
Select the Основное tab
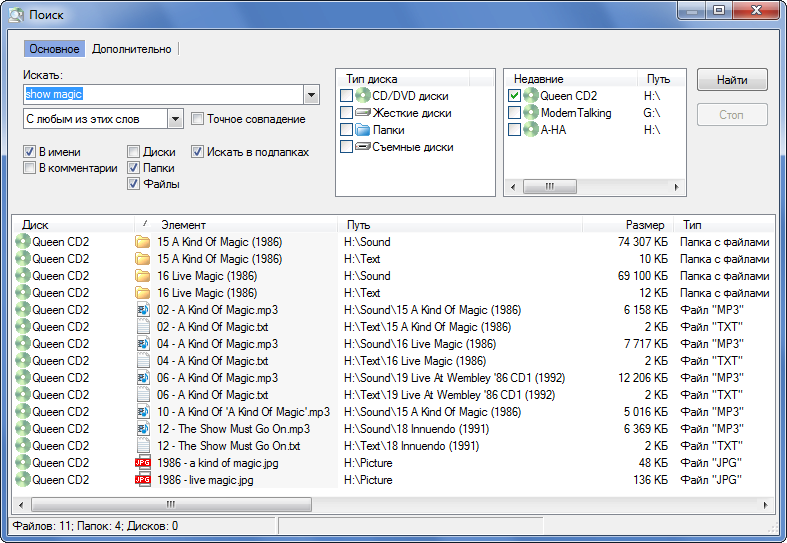click(54, 49)
